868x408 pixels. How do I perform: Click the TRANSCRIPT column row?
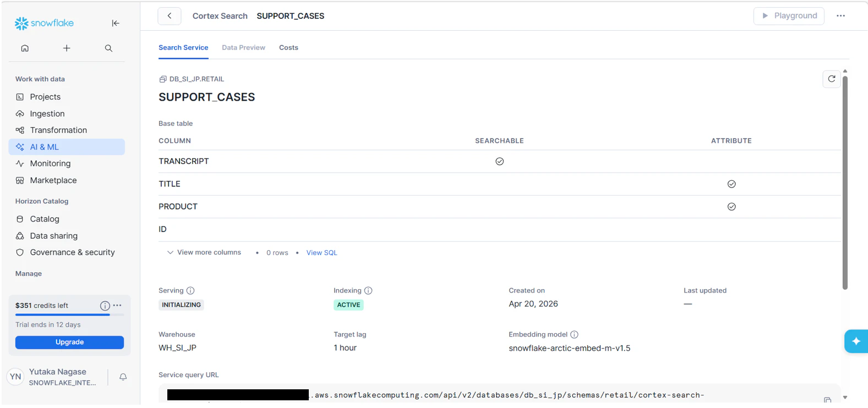pyautogui.click(x=499, y=162)
